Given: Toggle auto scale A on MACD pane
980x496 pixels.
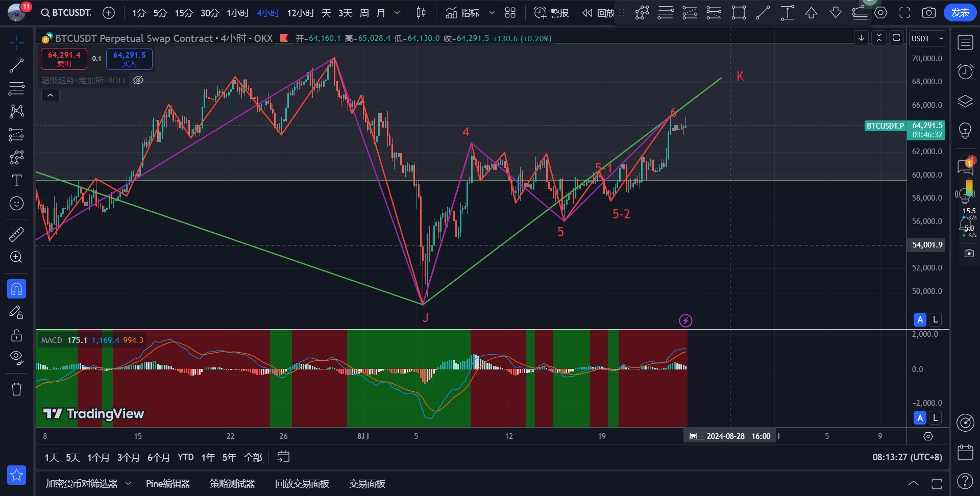Looking at the screenshot, I should coord(920,418).
